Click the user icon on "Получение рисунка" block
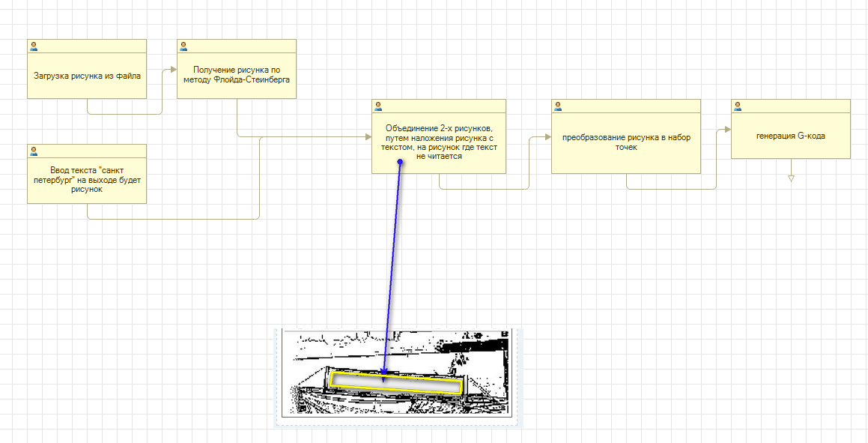Viewport: 868px width, 443px height. [183, 46]
